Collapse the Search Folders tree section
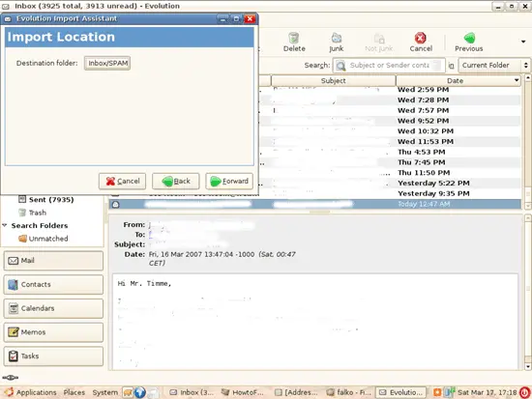532x399 pixels. pos(5,225)
